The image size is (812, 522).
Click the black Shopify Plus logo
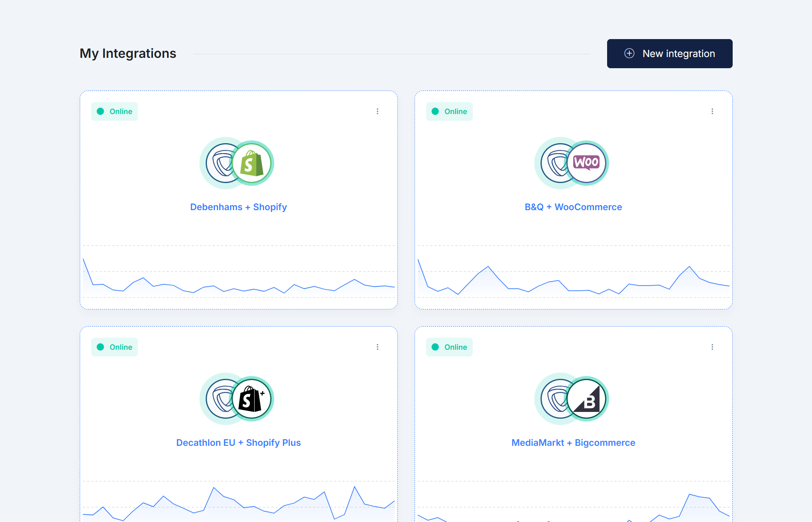252,399
